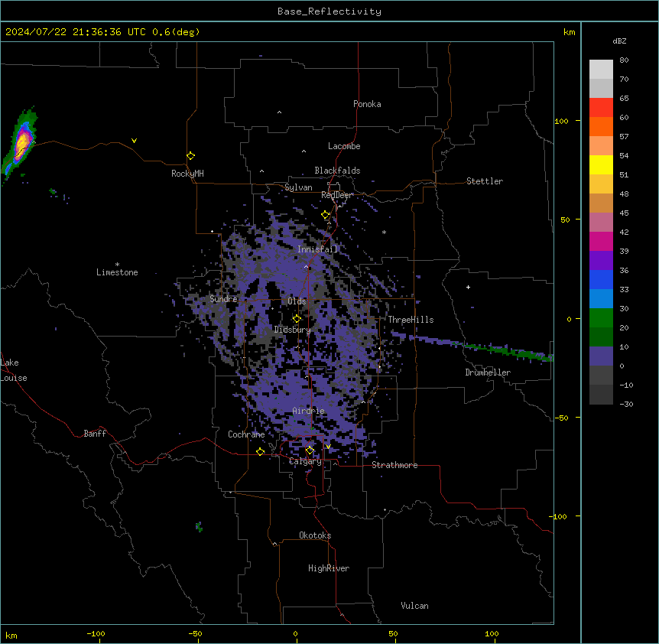Click the Sundre town label
The height and width of the screenshot is (644, 659).
coord(223,299)
